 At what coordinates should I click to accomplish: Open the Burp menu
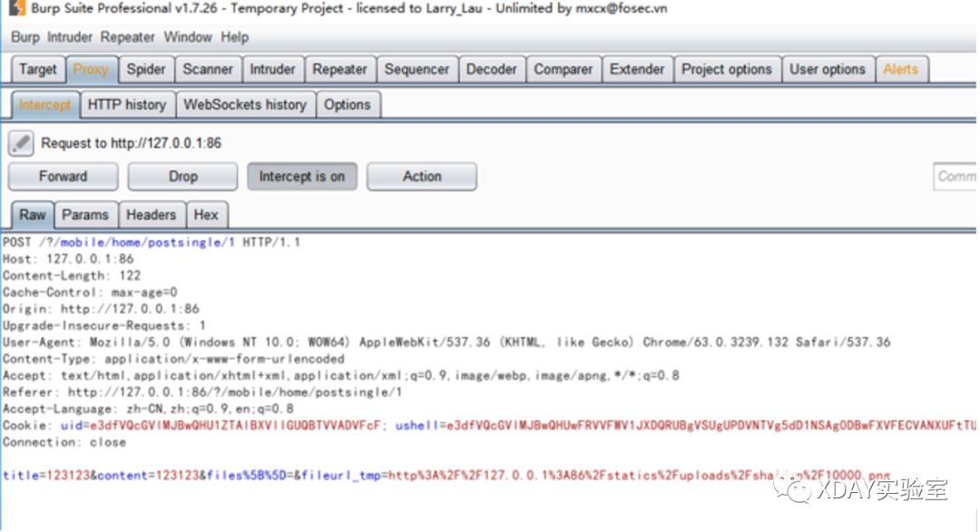[25, 37]
